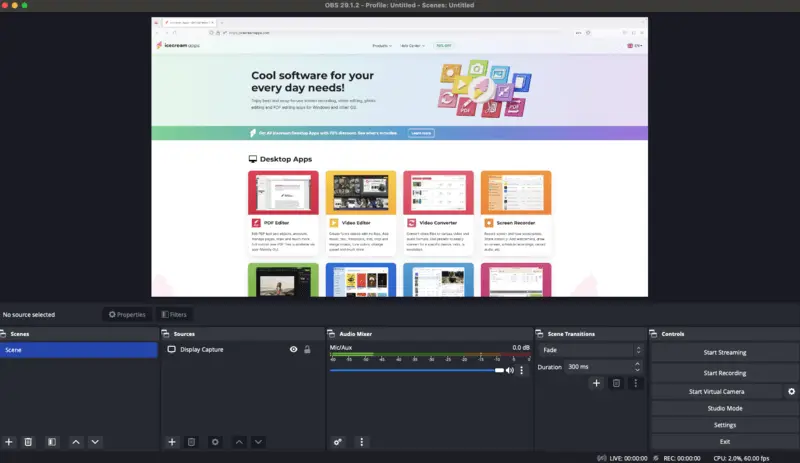Screen dimensions: 800x463
Task: Click Start Recording button
Action: (x=724, y=372)
